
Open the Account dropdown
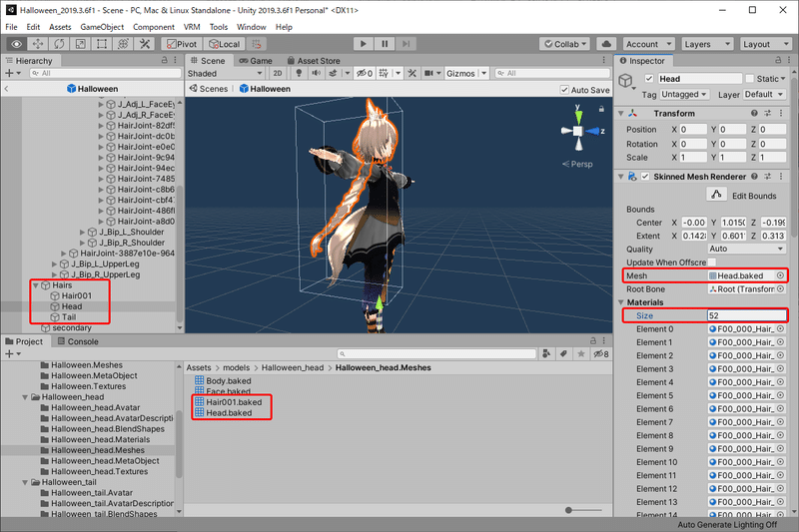pyautogui.click(x=647, y=44)
